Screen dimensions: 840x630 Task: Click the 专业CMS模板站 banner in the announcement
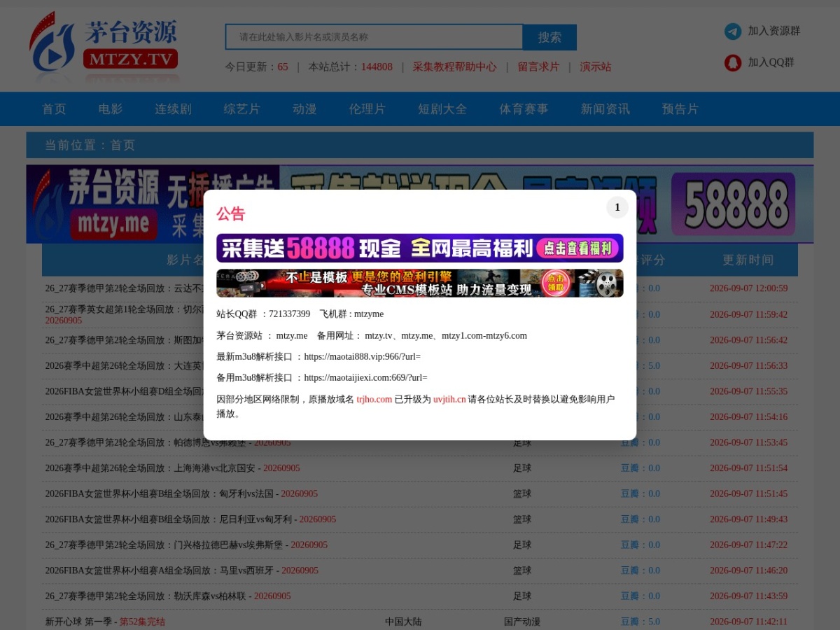[420, 283]
